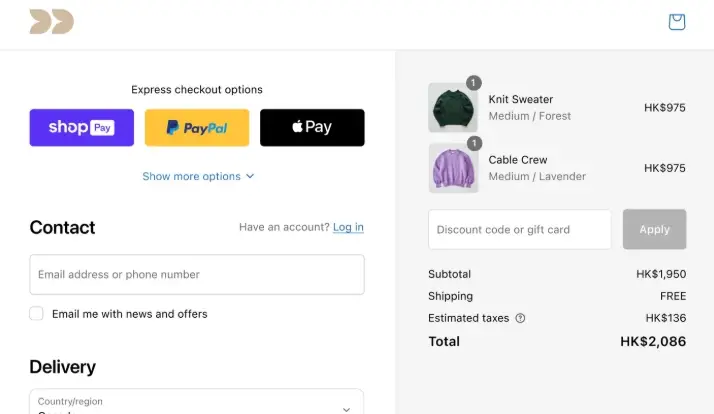
Task: Click the Cable Crew quantity badge
Action: [474, 143]
